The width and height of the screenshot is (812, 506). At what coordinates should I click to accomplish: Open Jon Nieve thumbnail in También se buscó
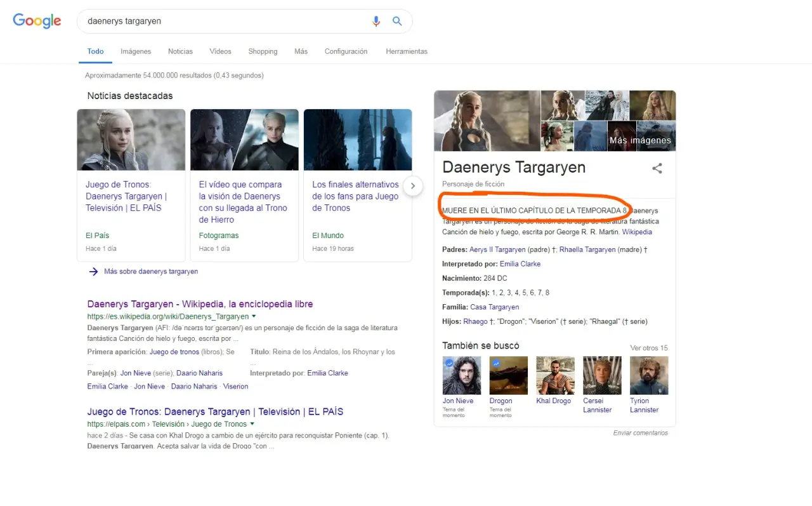461,375
